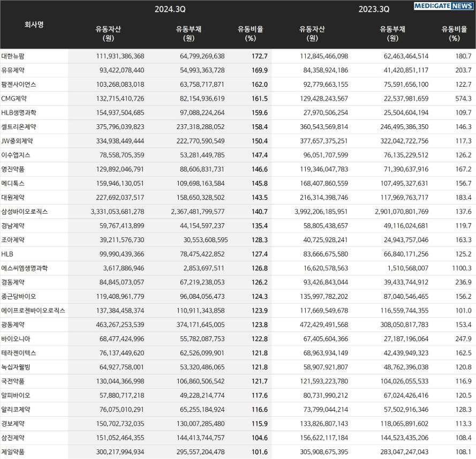Select company name 알피바이오
Image resolution: width=476 pixels, height=459 pixels.
coord(16,395)
